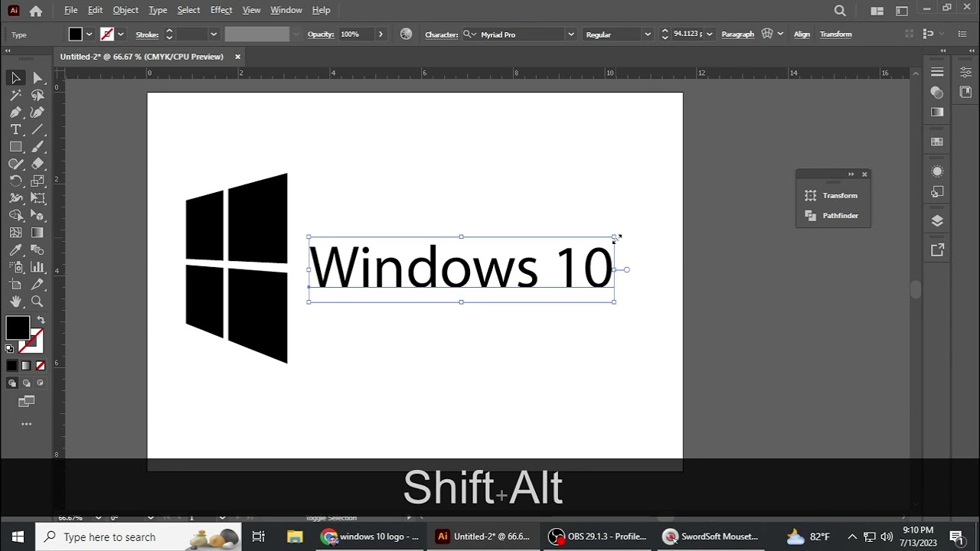Swap fill and stroke colors
The width and height of the screenshot is (980, 551).
coord(41,320)
